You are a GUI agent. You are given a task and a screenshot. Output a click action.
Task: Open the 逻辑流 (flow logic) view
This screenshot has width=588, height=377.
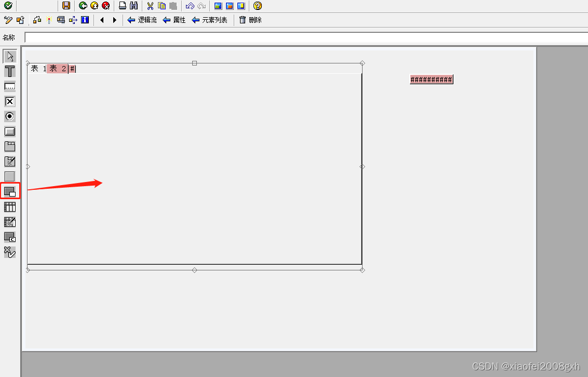[144, 20]
